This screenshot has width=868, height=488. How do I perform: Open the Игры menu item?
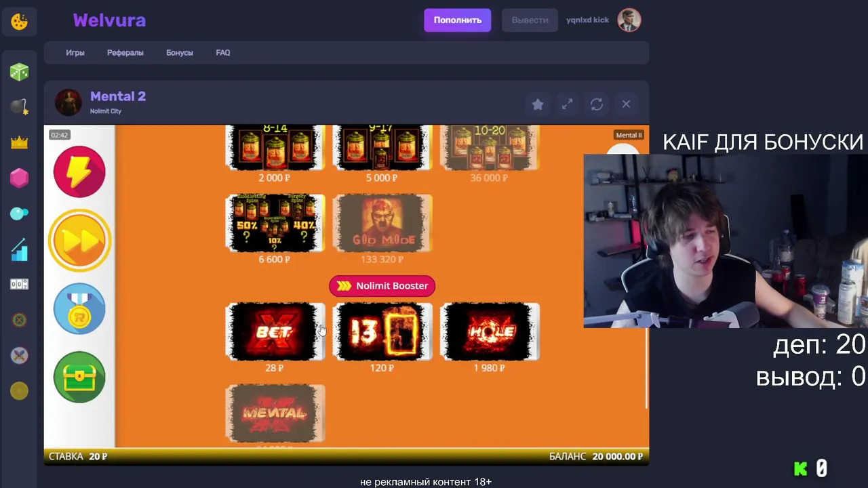pyautogui.click(x=75, y=53)
